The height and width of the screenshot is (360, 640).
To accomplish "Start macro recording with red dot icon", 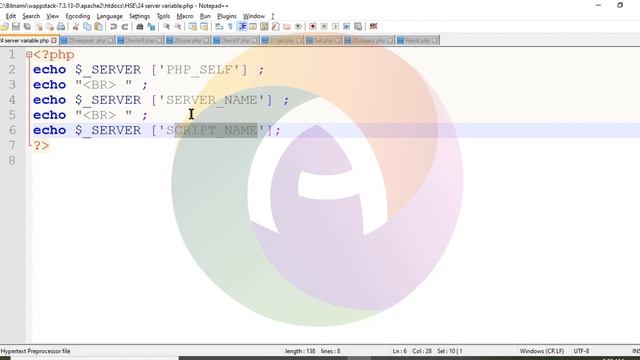I will tap(313, 27).
